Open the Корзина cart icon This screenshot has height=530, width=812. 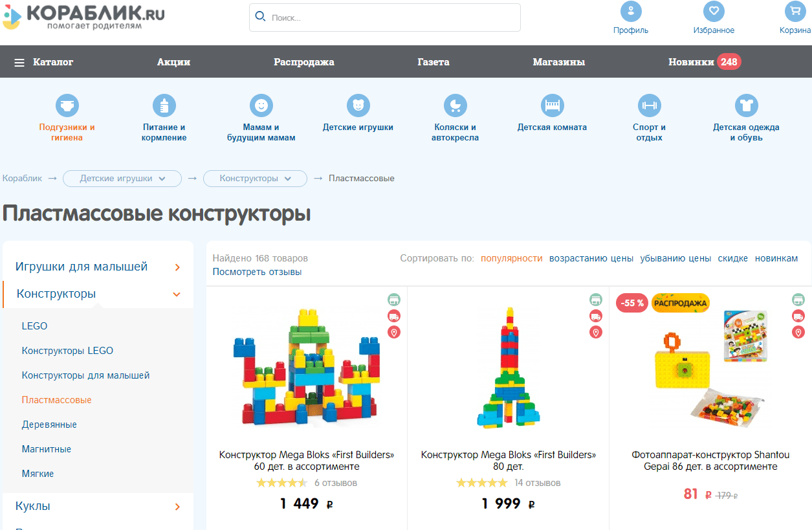point(795,11)
